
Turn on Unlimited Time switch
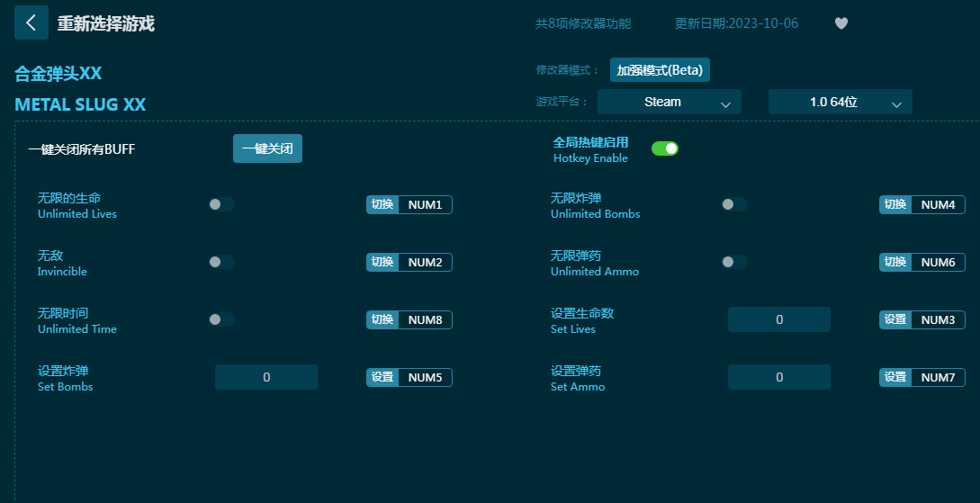point(221,319)
